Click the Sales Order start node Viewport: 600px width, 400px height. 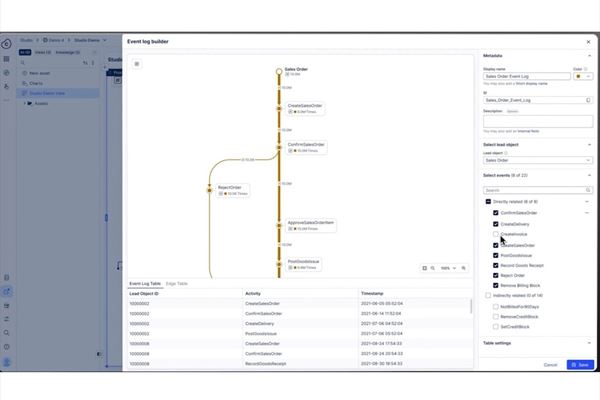tap(280, 70)
